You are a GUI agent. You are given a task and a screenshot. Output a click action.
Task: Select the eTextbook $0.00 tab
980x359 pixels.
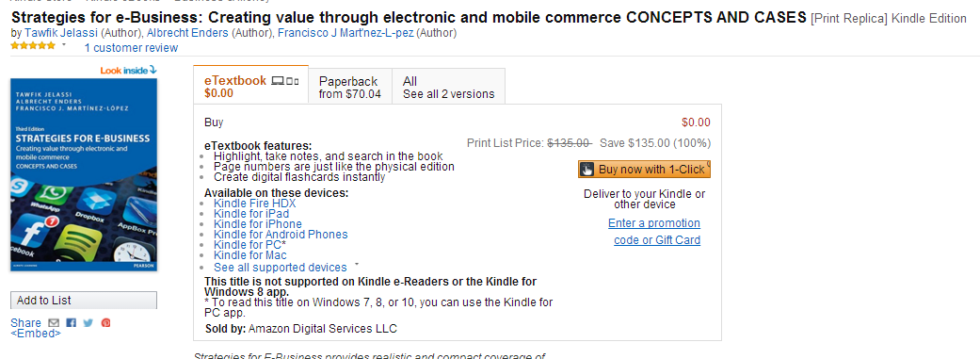tap(250, 87)
